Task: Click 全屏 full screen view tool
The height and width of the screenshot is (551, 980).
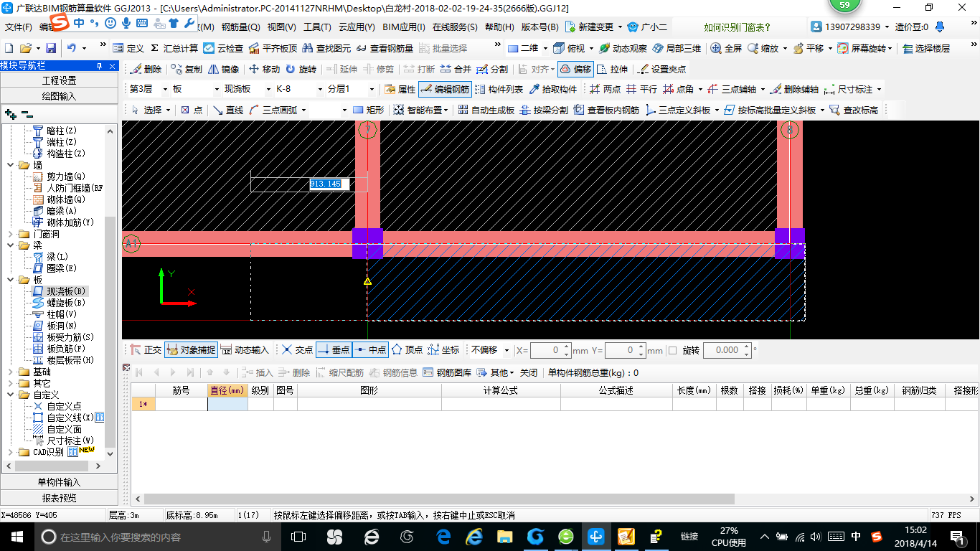Action: 727,48
